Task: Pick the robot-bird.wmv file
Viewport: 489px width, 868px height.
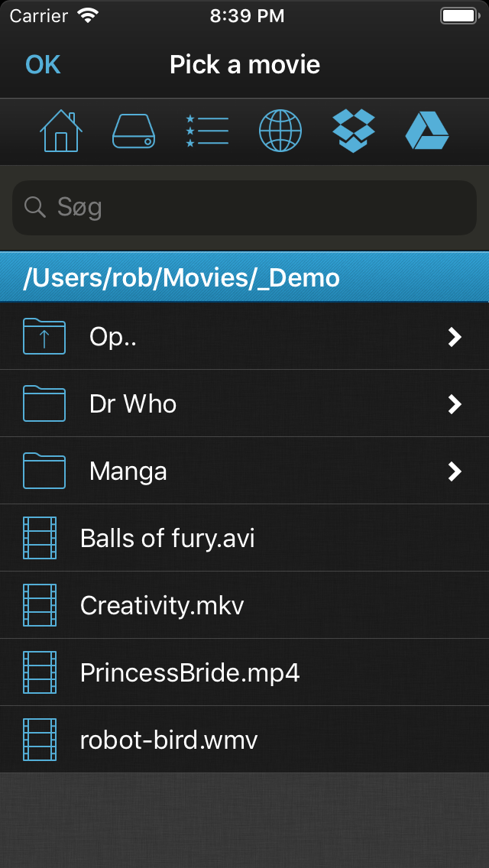Action: [x=169, y=740]
